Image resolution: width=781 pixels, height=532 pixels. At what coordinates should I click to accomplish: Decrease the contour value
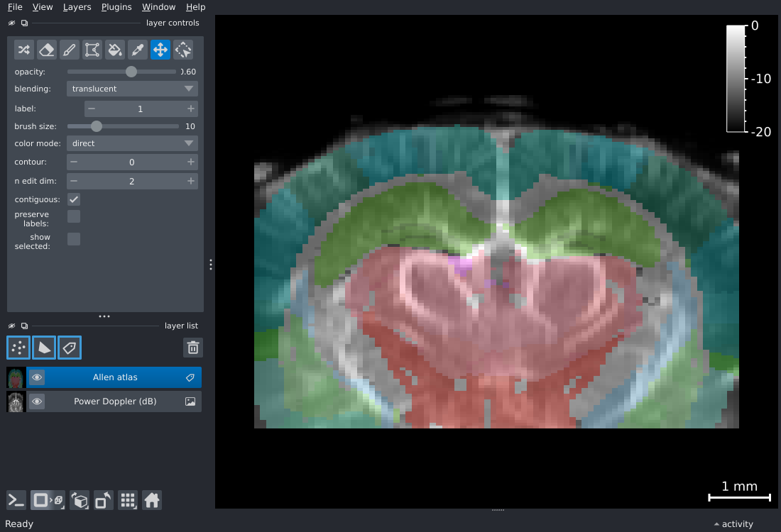(x=74, y=162)
